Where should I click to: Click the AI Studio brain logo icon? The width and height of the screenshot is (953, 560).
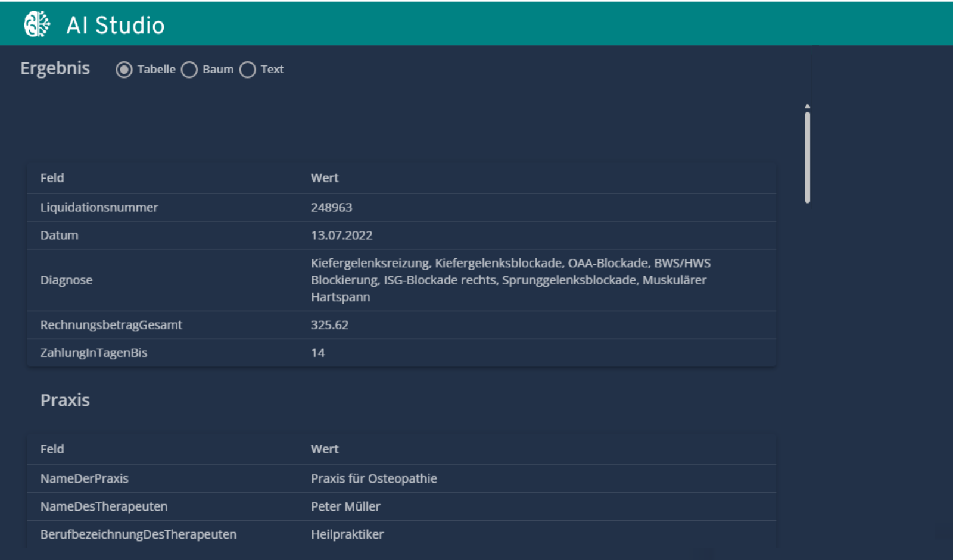(x=37, y=24)
